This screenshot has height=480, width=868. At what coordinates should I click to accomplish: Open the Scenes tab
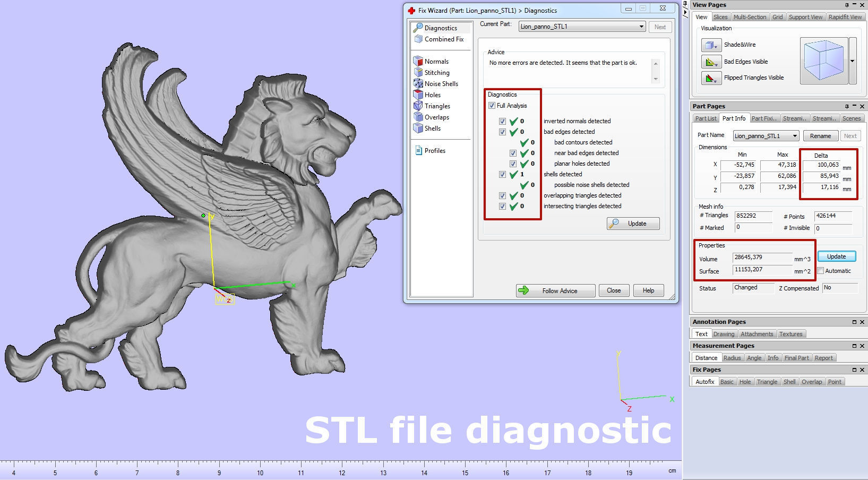(x=852, y=118)
